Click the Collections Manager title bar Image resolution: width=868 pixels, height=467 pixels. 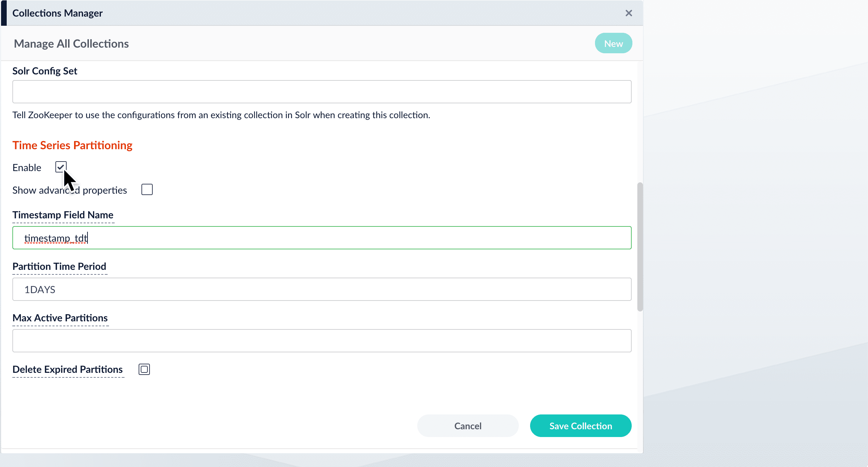57,13
